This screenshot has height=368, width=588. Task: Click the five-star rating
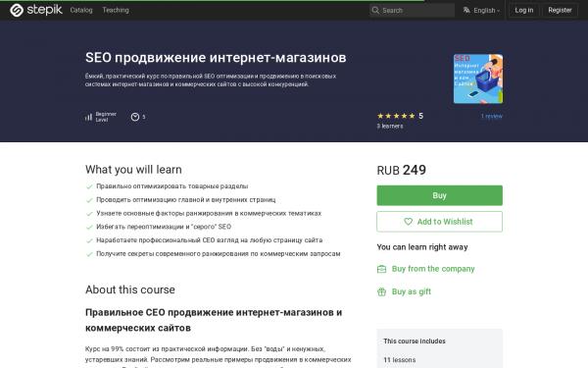[x=396, y=116]
